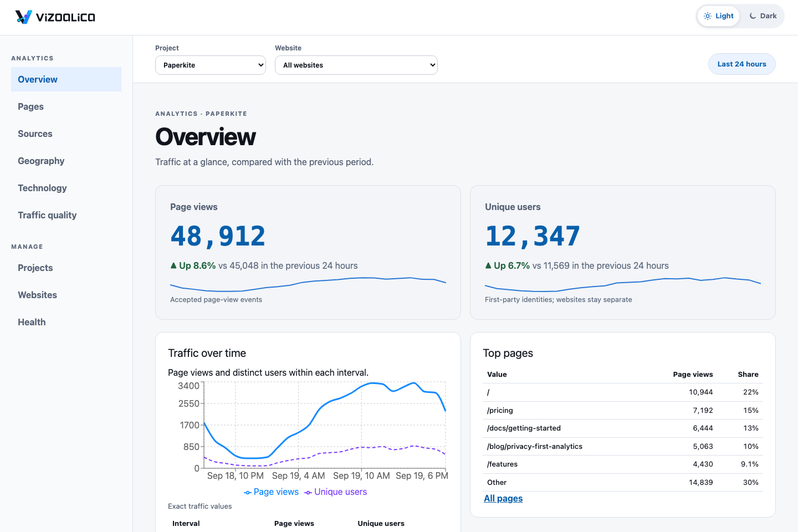Click the Traffic over time heading

tap(207, 353)
